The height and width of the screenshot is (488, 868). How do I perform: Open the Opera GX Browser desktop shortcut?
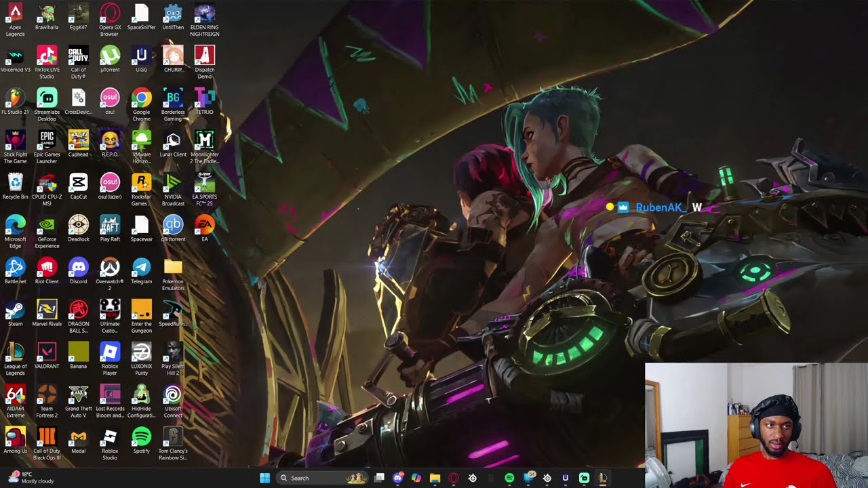coord(110,20)
